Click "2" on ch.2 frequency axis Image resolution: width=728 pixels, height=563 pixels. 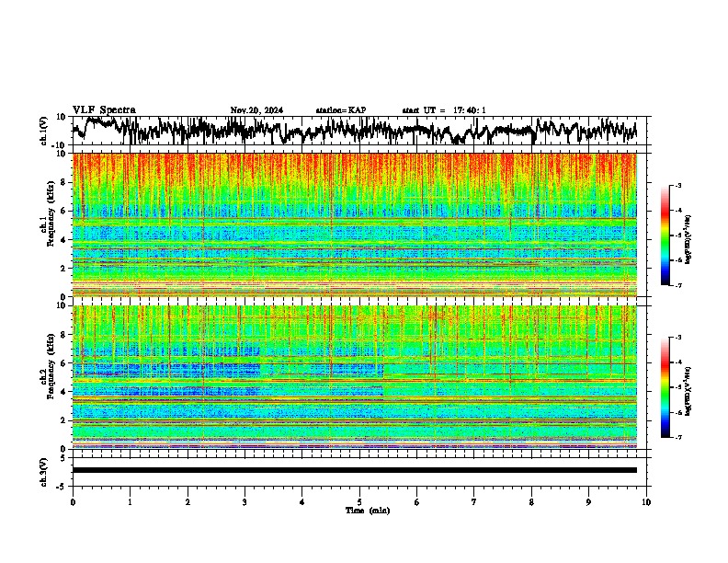(x=63, y=420)
